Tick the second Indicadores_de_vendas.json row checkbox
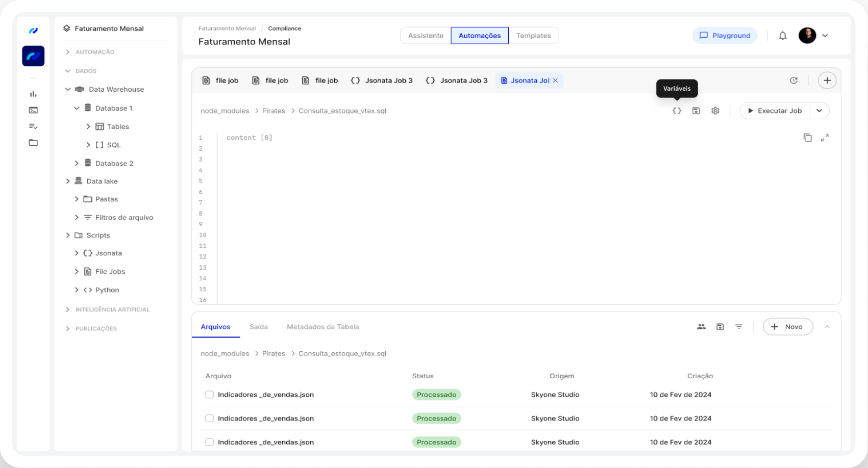The image size is (868, 468). (x=209, y=419)
